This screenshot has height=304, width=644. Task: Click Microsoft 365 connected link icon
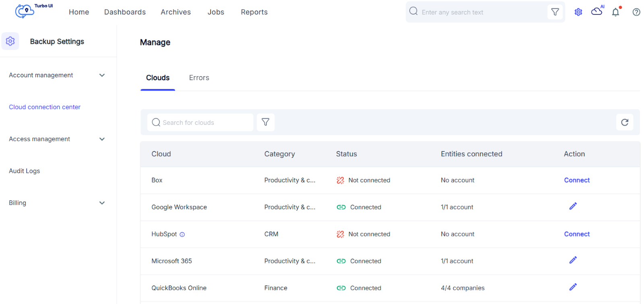pos(341,261)
